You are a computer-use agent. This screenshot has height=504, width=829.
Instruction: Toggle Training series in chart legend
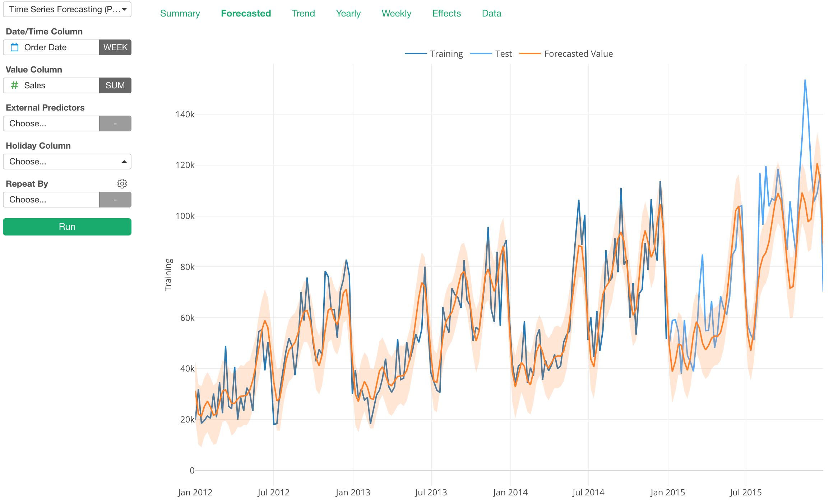(434, 54)
